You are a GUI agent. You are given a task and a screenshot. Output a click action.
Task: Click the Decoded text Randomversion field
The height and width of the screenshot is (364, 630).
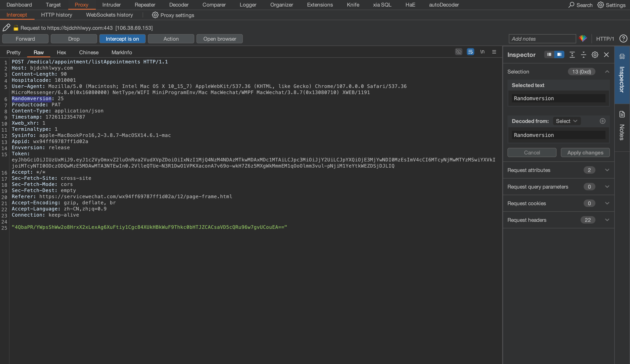coord(558,135)
